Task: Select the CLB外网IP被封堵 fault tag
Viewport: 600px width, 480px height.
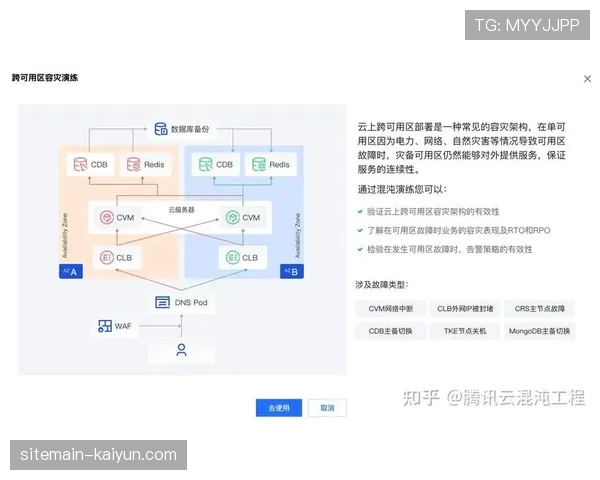Action: click(x=465, y=309)
